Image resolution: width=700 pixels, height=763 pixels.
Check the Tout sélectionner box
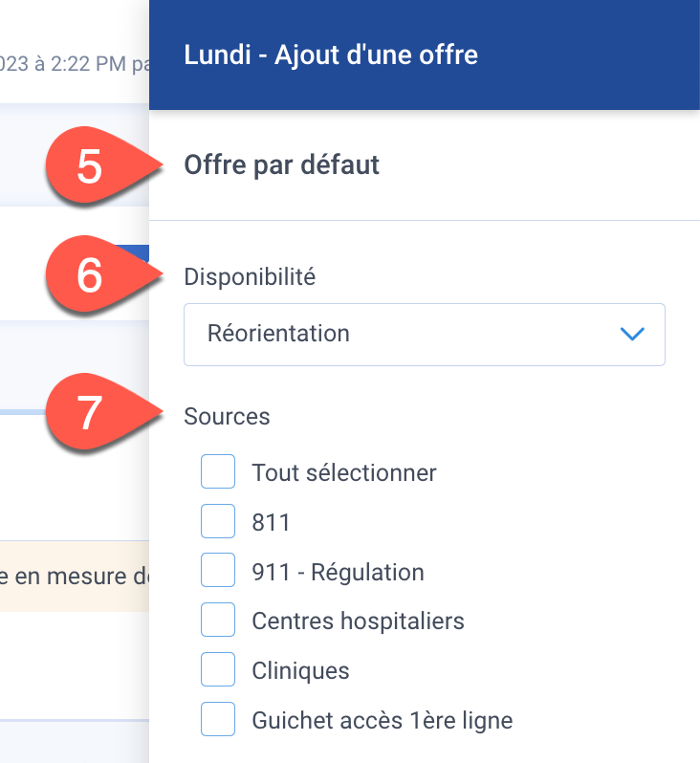coord(218,471)
